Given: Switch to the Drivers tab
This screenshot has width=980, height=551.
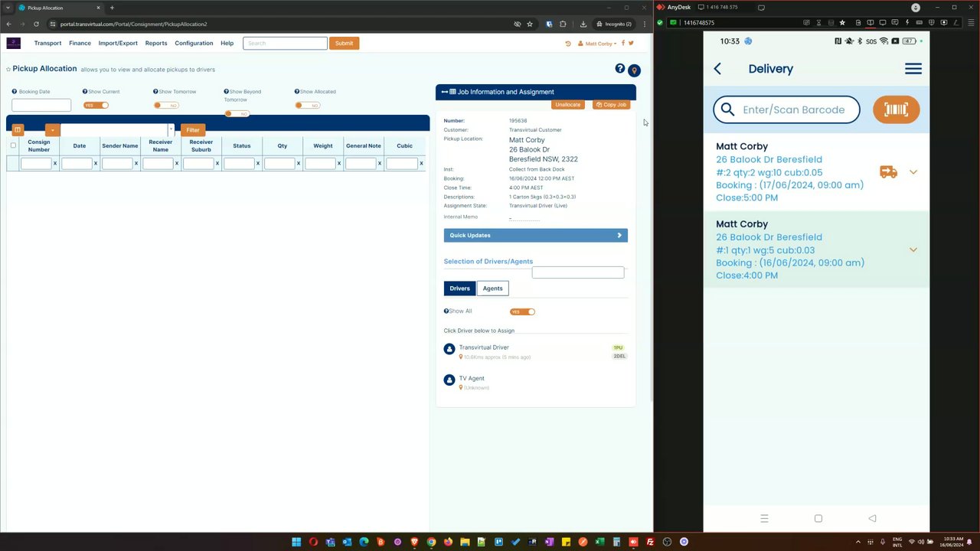Looking at the screenshot, I should (x=459, y=289).
